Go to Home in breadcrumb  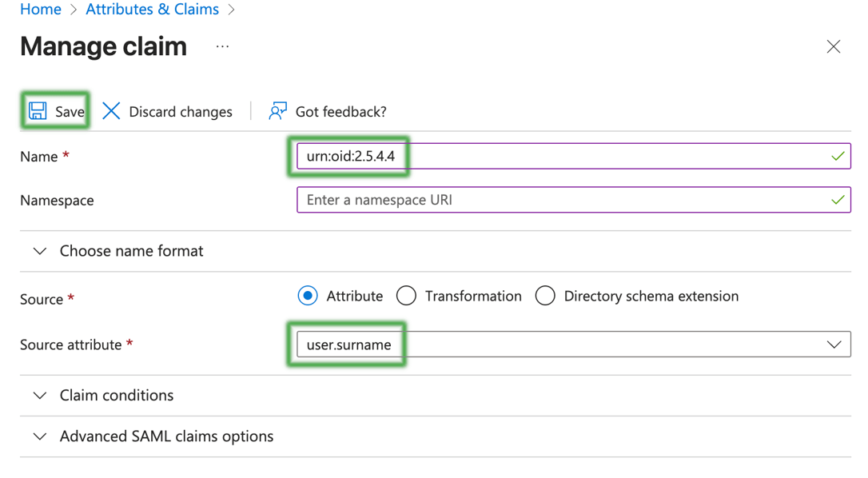point(41,10)
